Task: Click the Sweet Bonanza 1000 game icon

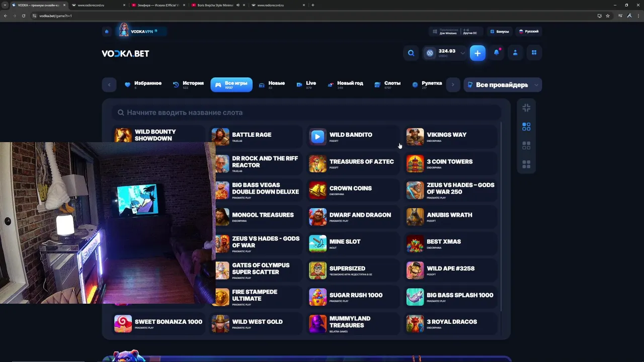Action: (123, 324)
